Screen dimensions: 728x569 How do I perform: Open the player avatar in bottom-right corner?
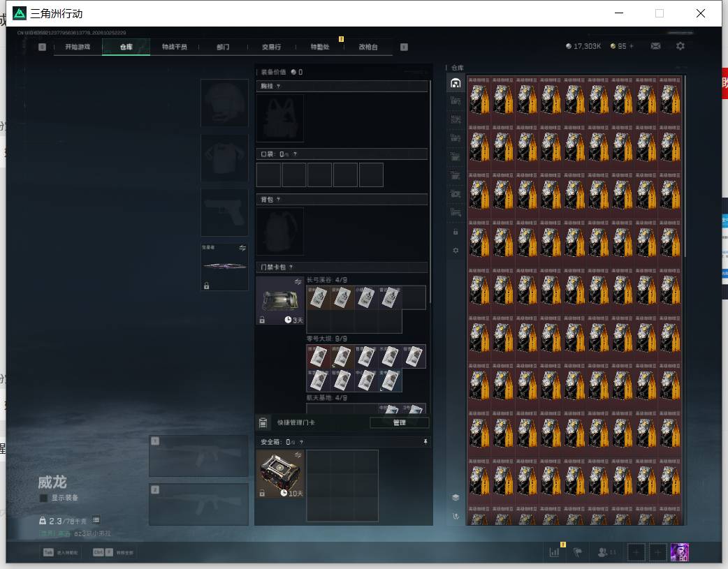pos(680,552)
